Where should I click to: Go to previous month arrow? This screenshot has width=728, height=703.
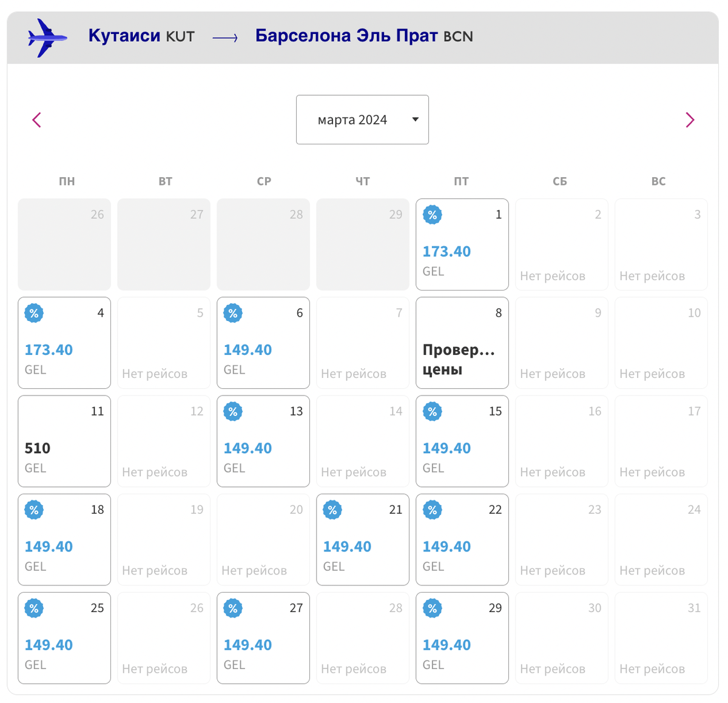click(x=36, y=120)
